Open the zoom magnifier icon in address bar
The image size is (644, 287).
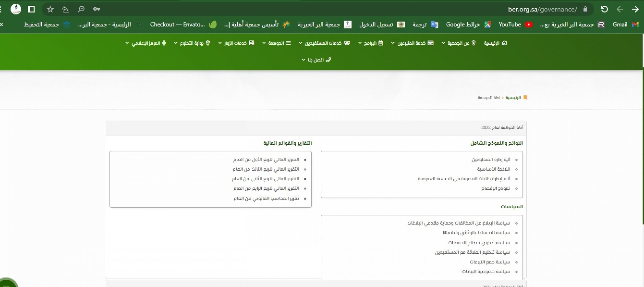point(81,9)
